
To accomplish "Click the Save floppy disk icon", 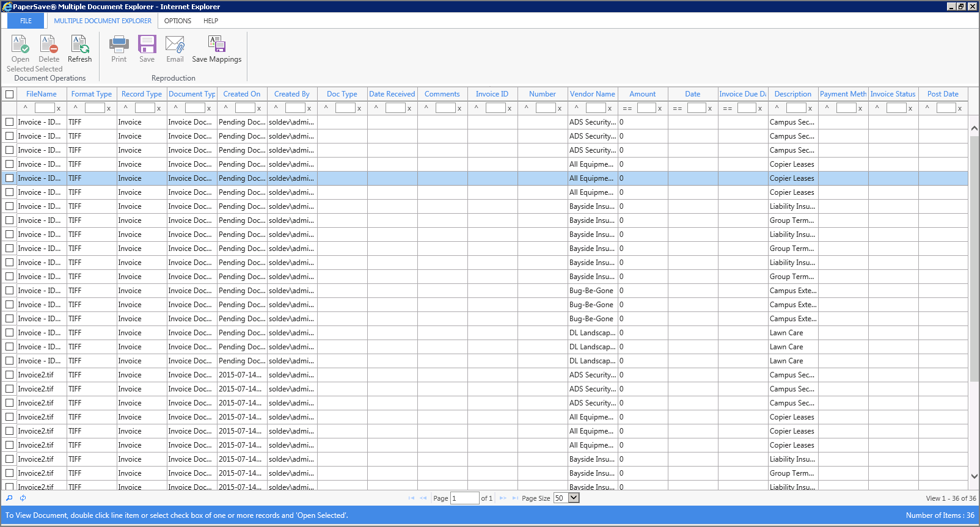I will click(147, 45).
